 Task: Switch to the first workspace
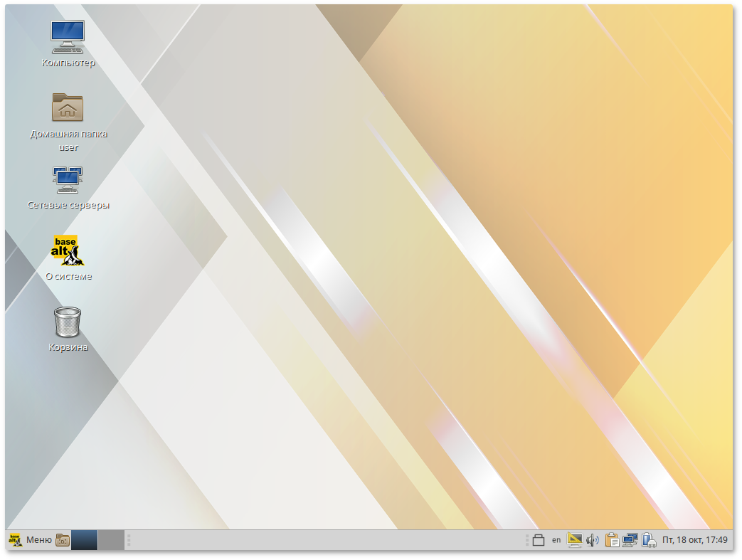pos(84,540)
